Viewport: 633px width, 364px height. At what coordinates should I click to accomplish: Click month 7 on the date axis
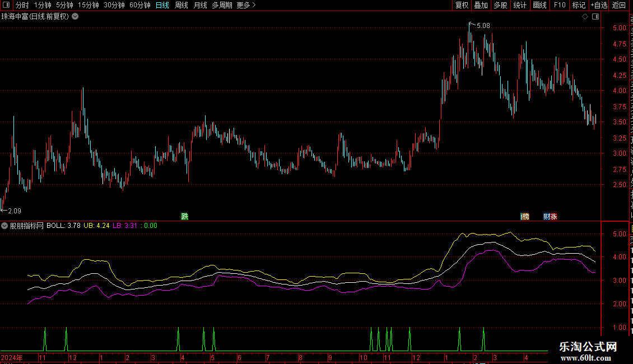coord(268,358)
